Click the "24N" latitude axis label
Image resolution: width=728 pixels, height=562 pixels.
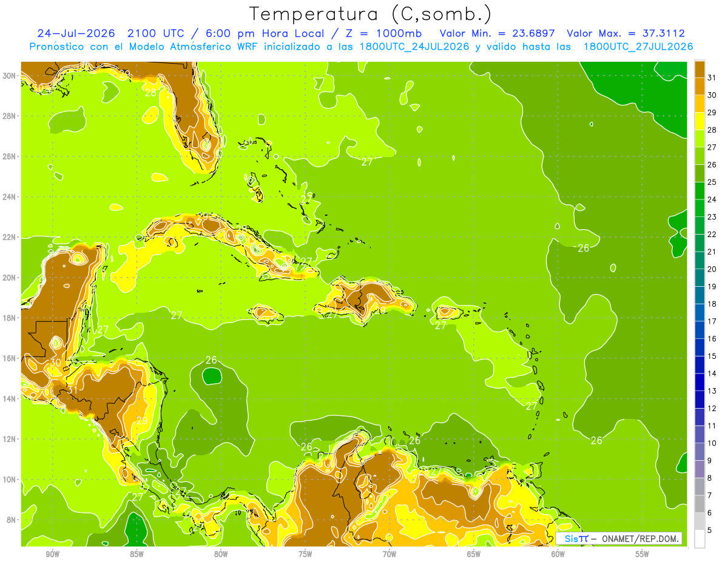(10, 196)
